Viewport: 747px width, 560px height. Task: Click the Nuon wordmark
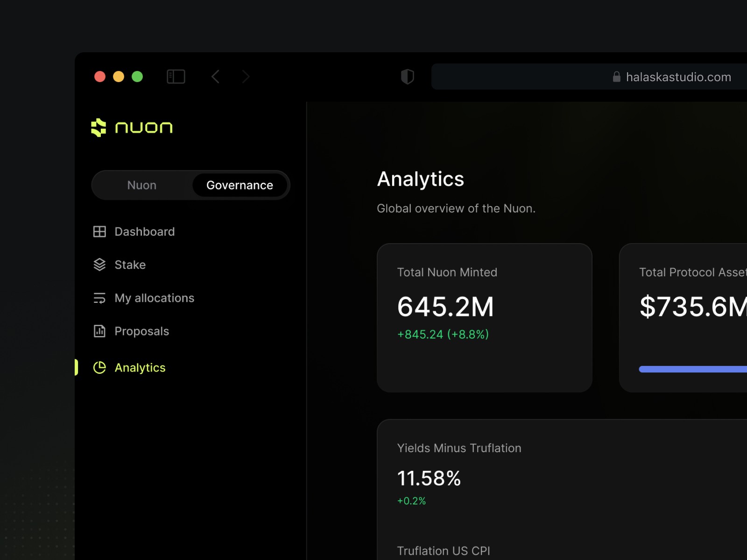pos(144,127)
